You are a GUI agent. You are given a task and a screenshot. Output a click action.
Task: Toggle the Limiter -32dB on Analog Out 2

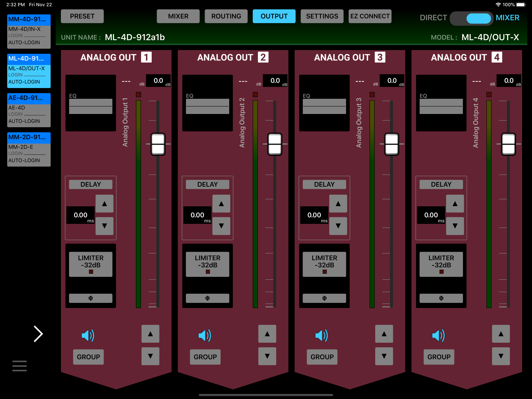point(208,264)
